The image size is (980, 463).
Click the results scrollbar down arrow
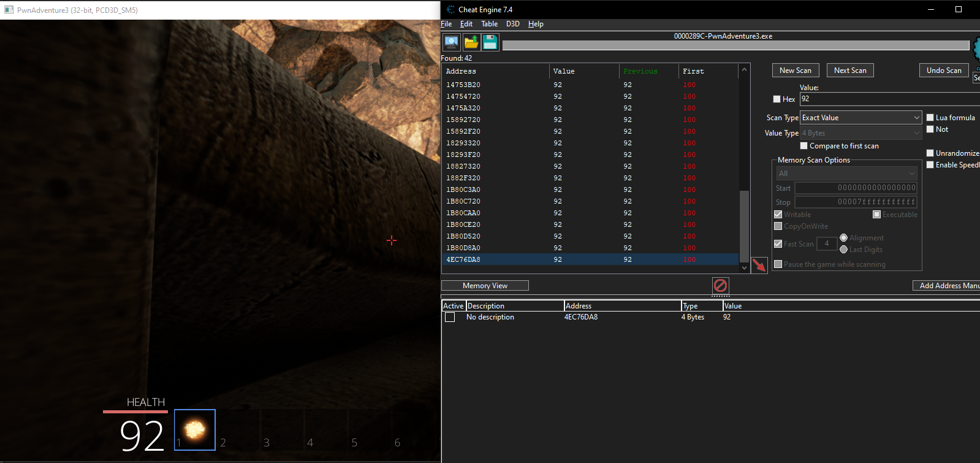coord(744,267)
